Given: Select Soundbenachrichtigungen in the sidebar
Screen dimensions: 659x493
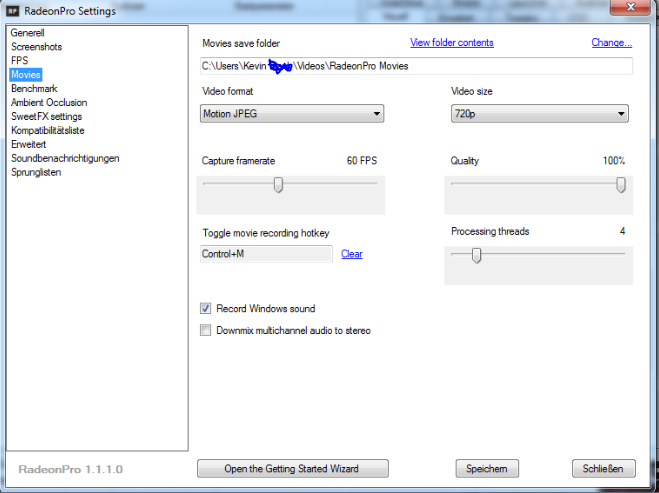Looking at the screenshot, I should point(65,158).
